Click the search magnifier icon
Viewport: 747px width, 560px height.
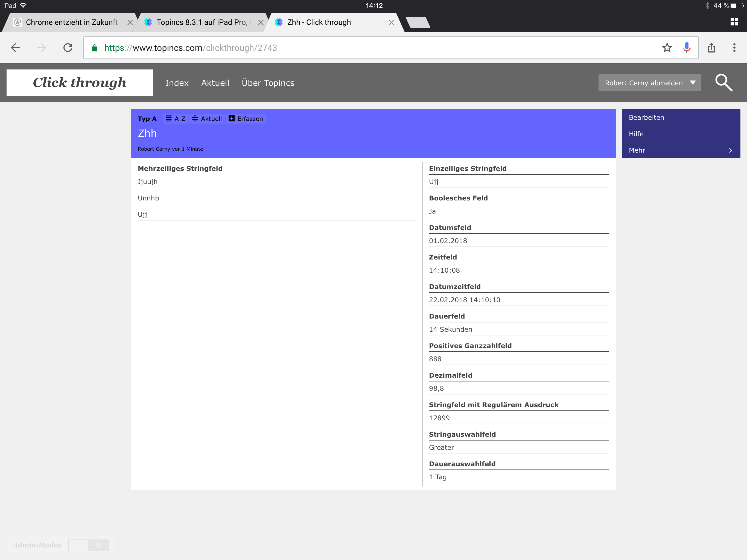pyautogui.click(x=724, y=82)
